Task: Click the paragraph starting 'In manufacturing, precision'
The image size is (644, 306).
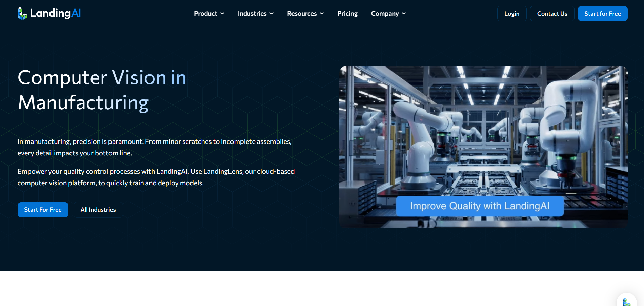Action: pos(155,147)
